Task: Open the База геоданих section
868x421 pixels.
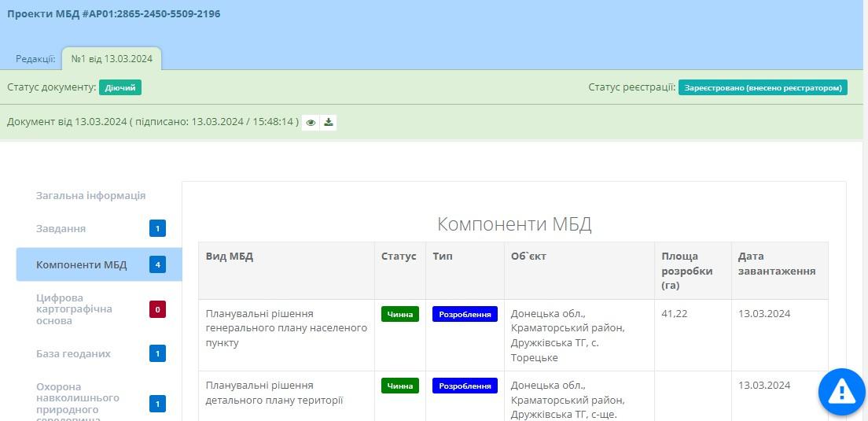Action: point(73,354)
